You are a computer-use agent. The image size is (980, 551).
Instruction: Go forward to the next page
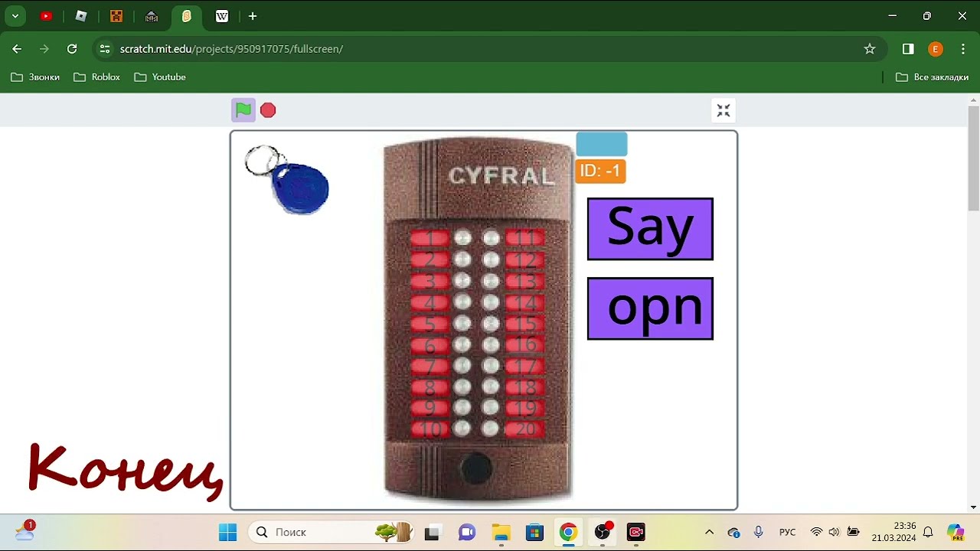tap(44, 49)
